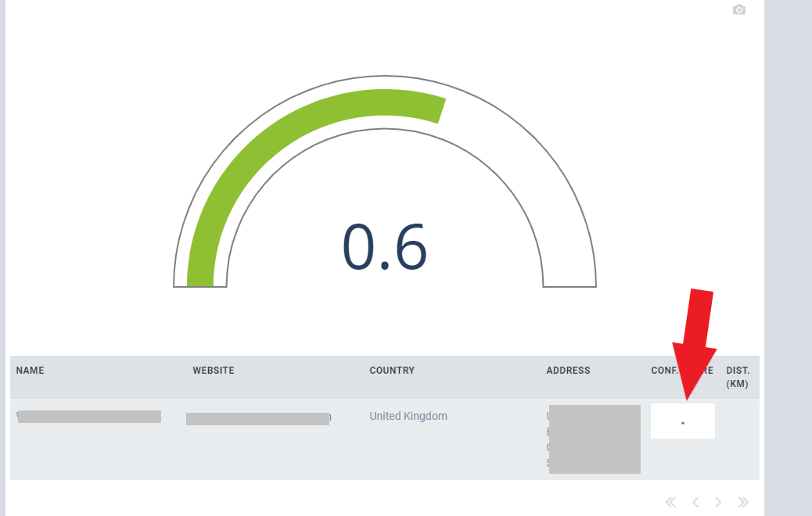Screen dimensions: 812x516
Task: Select the United Kingdom country cell
Action: (x=408, y=417)
